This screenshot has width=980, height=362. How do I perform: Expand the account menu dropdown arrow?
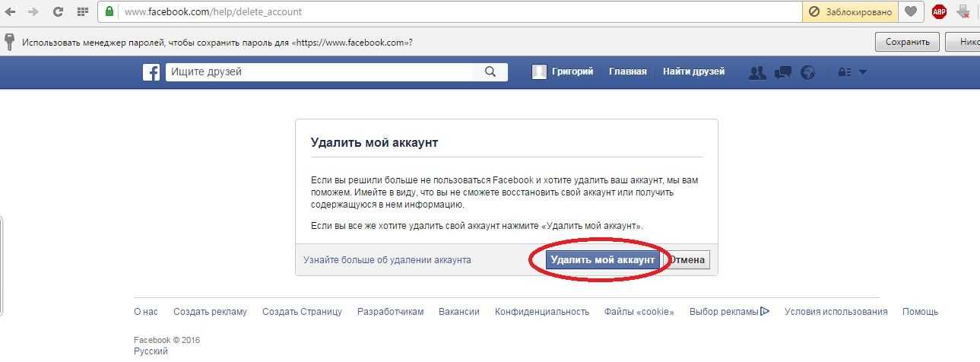(863, 72)
